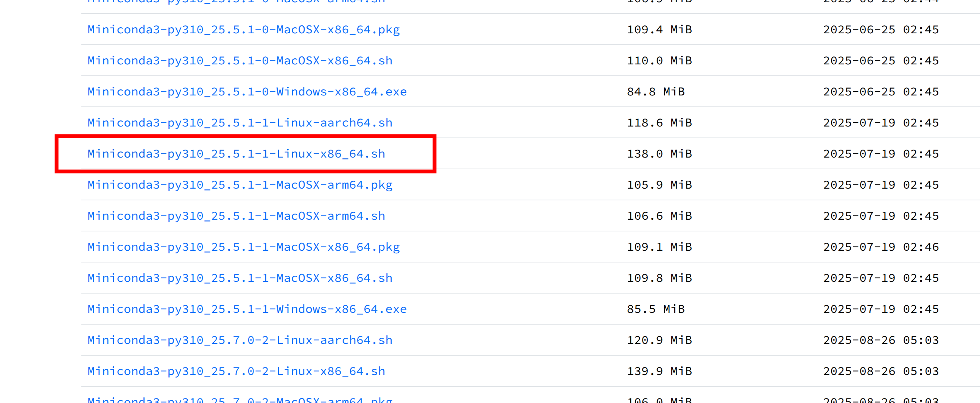Select date of the 138.0 MiB row
The image size is (980, 403).
tap(881, 154)
